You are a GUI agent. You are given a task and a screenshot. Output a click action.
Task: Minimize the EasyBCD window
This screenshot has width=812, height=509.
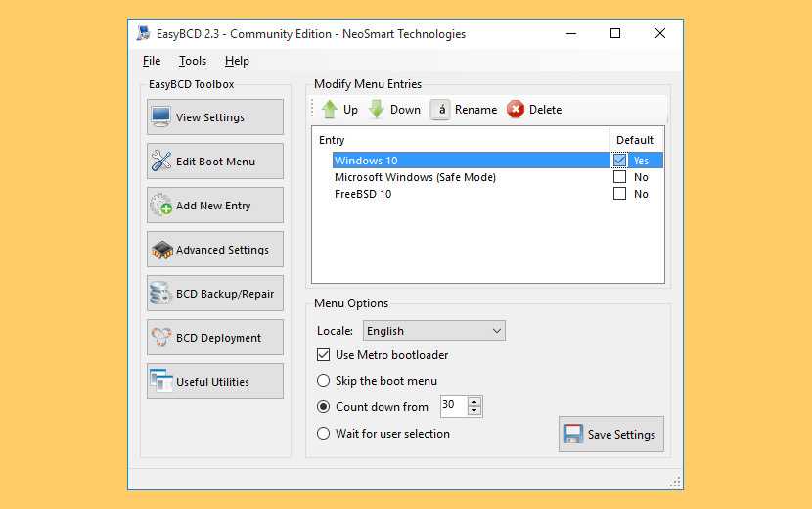pos(571,33)
